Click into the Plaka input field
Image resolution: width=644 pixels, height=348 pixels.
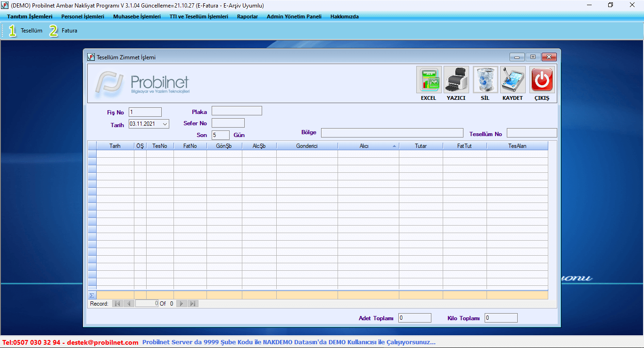pos(237,111)
